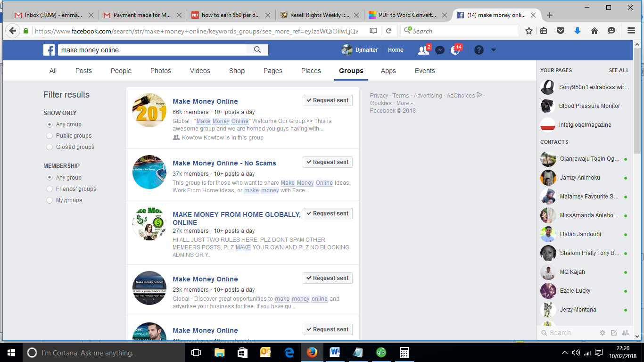Switch to the Videos search tab
Viewport: 644px width, 362px height.
(200, 71)
